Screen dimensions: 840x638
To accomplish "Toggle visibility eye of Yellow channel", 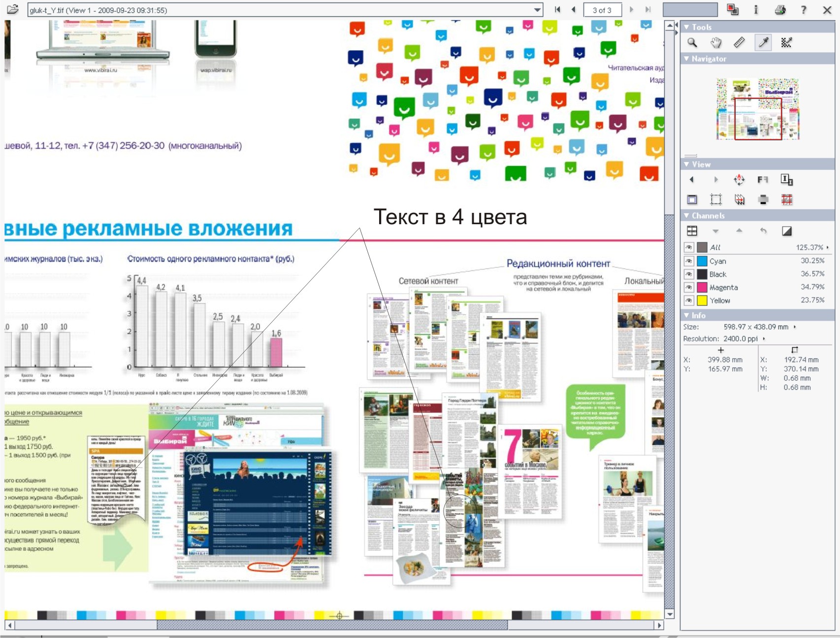I will click(x=689, y=300).
